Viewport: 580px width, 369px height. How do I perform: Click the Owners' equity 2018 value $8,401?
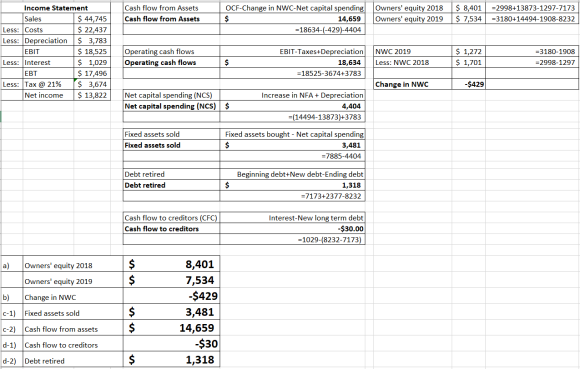click(x=468, y=8)
